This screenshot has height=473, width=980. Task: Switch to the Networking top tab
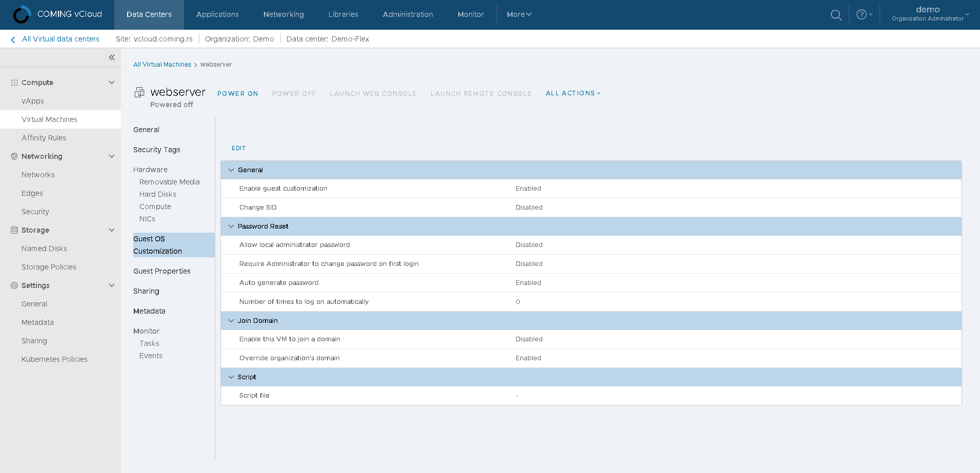(x=283, y=14)
